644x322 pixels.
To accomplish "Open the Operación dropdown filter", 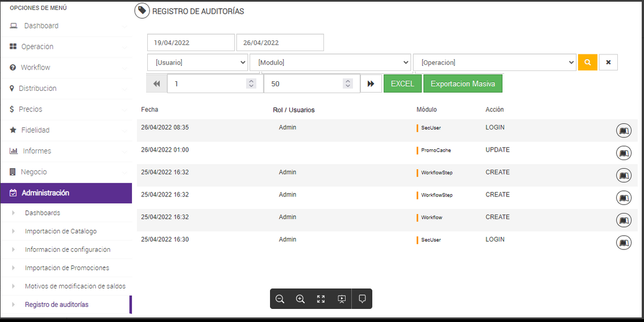I will click(495, 62).
